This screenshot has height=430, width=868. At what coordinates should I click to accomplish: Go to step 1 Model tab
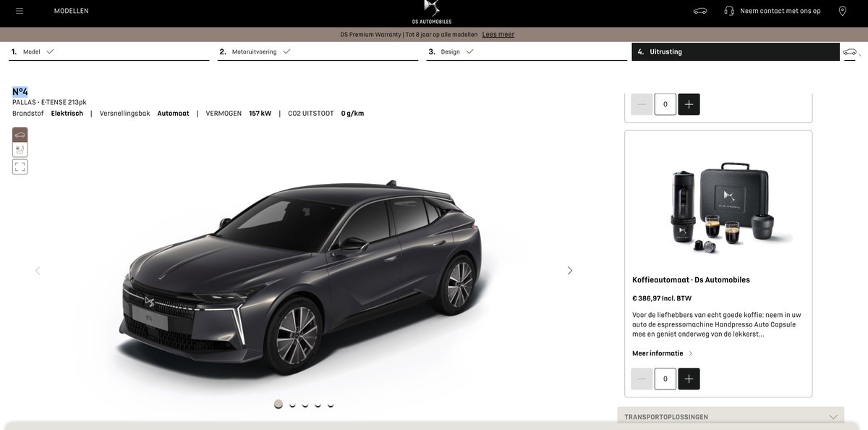109,51
